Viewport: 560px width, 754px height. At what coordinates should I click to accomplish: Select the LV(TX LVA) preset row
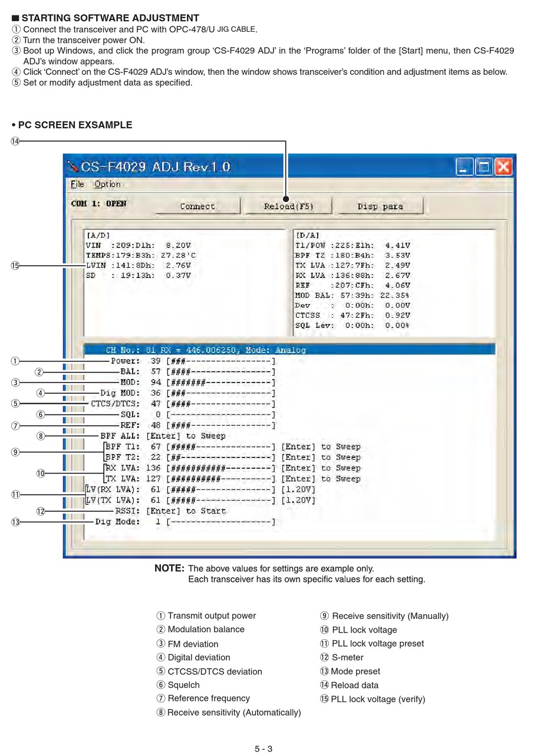coord(200,500)
